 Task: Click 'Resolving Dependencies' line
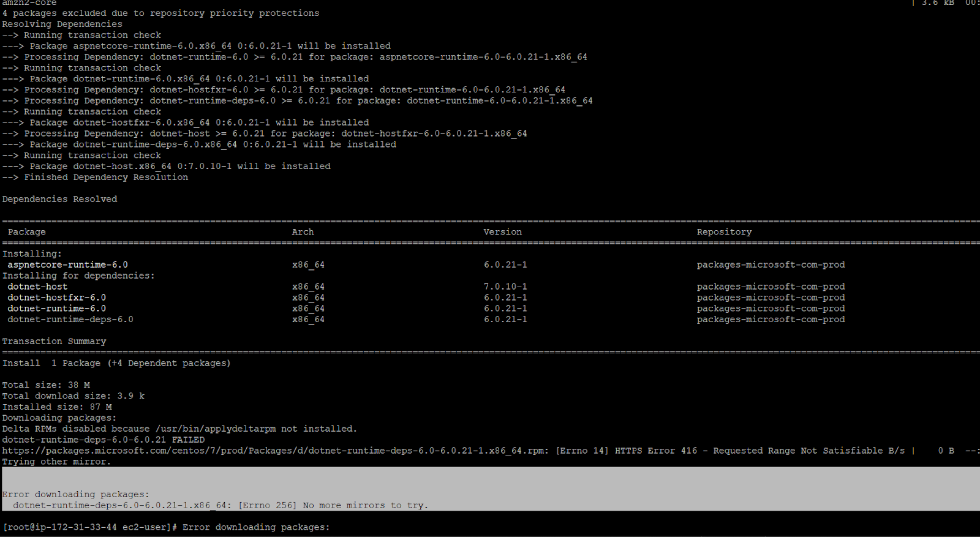tap(62, 24)
